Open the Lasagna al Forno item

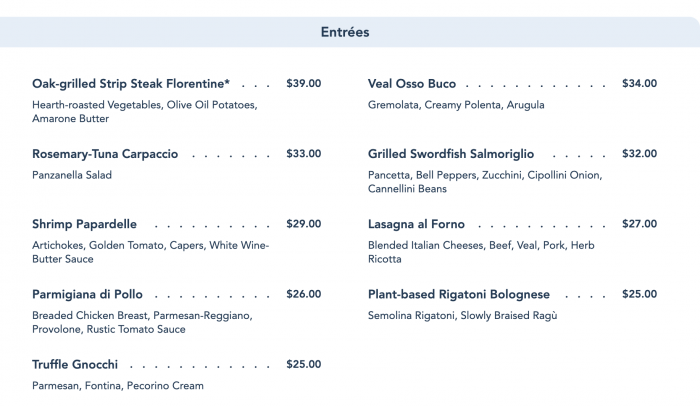416,224
